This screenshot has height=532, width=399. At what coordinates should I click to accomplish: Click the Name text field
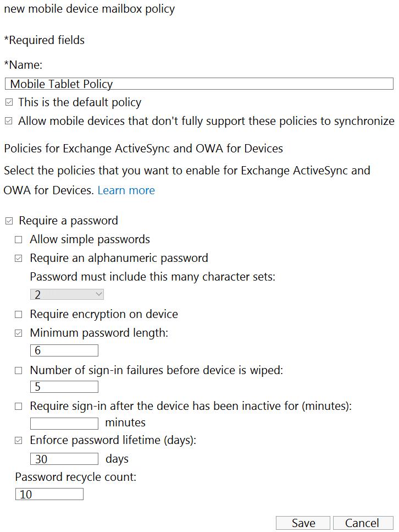click(199, 84)
